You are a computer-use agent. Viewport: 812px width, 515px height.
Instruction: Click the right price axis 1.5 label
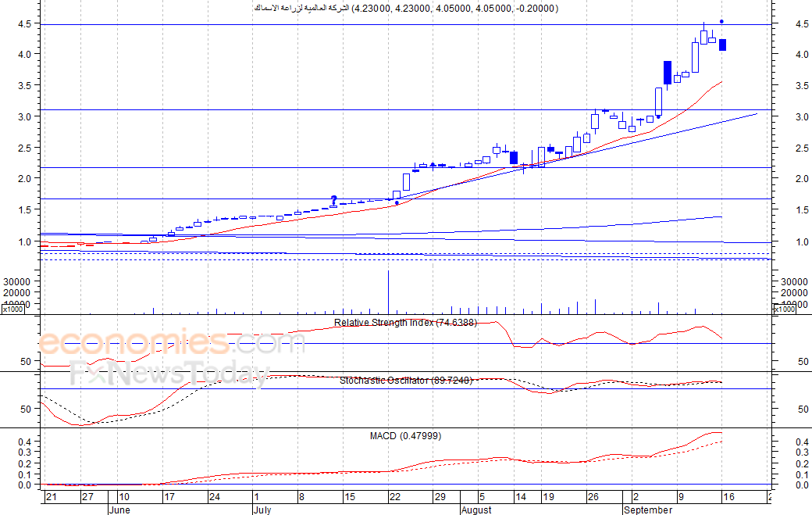pos(802,210)
